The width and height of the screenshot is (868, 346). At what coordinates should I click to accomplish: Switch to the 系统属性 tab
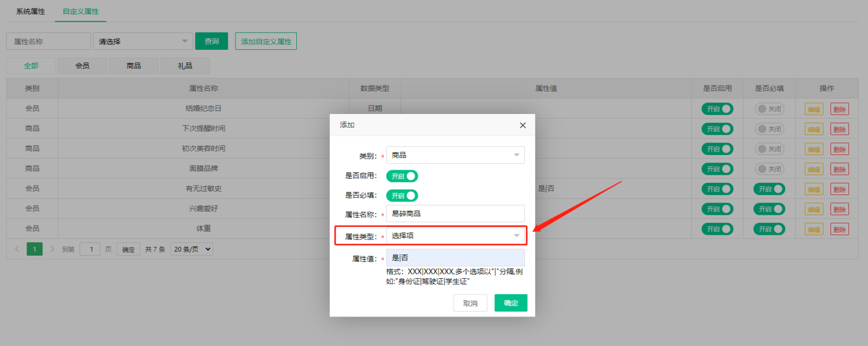tap(30, 11)
